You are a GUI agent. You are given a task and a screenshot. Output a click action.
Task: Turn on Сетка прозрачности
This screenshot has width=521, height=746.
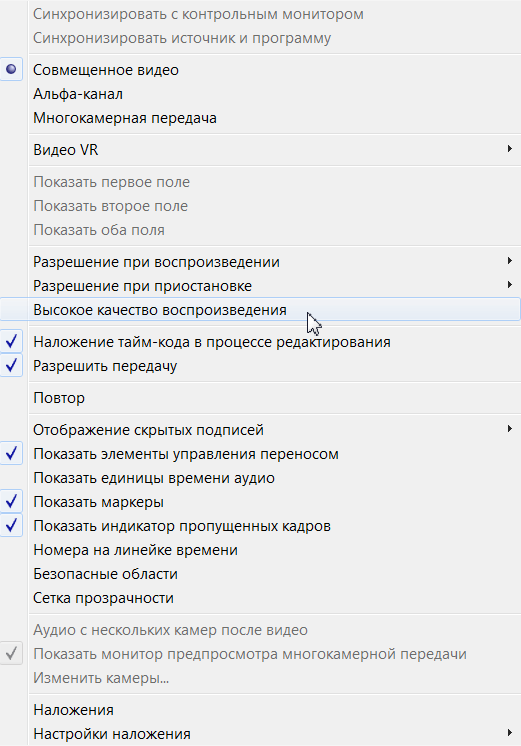coord(260,598)
